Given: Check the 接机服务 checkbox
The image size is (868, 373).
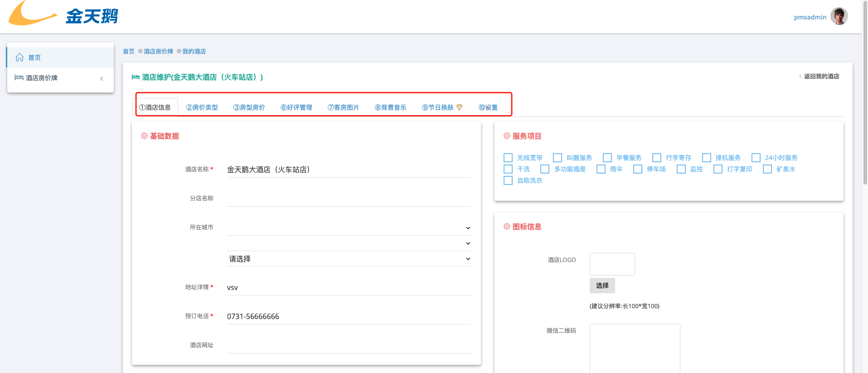Looking at the screenshot, I should coord(707,158).
